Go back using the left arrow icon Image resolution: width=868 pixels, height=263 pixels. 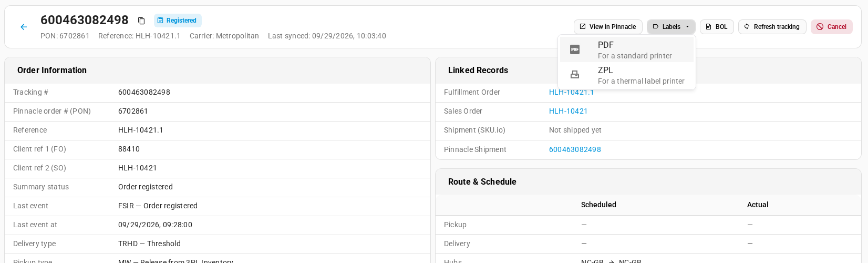coord(24,27)
